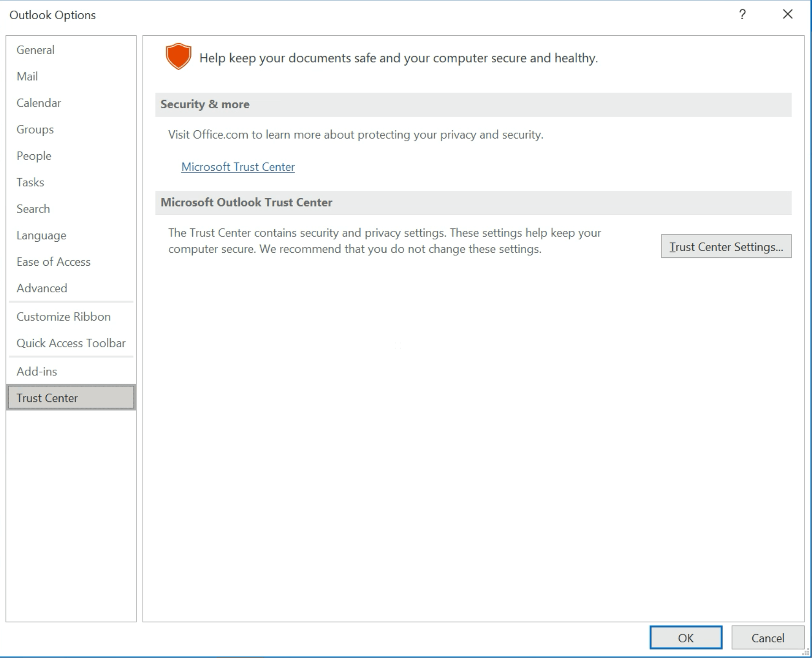Click Trust Center Settings button
Screen dimensions: 812x658
726,246
